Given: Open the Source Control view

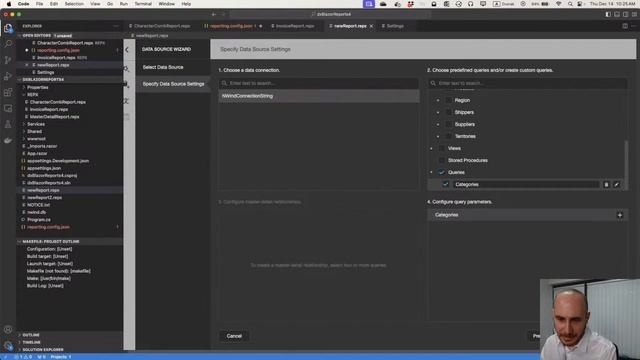Looking at the screenshot, I should tap(8, 60).
